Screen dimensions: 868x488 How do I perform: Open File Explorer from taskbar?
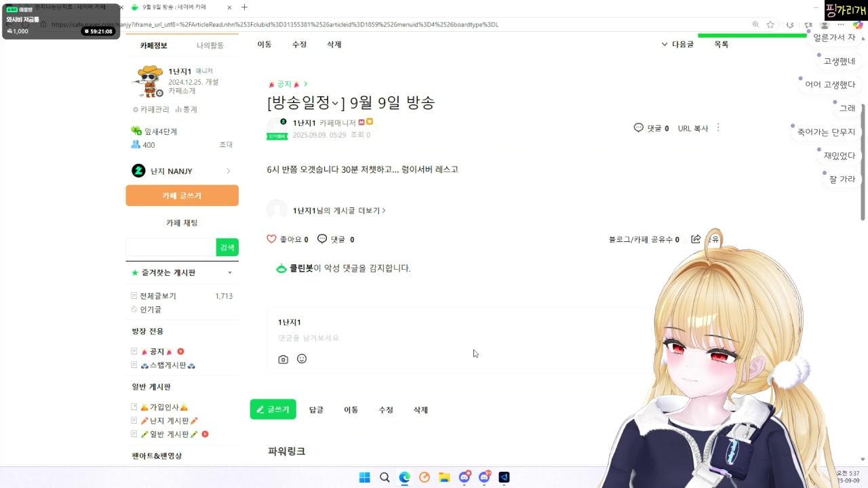444,477
